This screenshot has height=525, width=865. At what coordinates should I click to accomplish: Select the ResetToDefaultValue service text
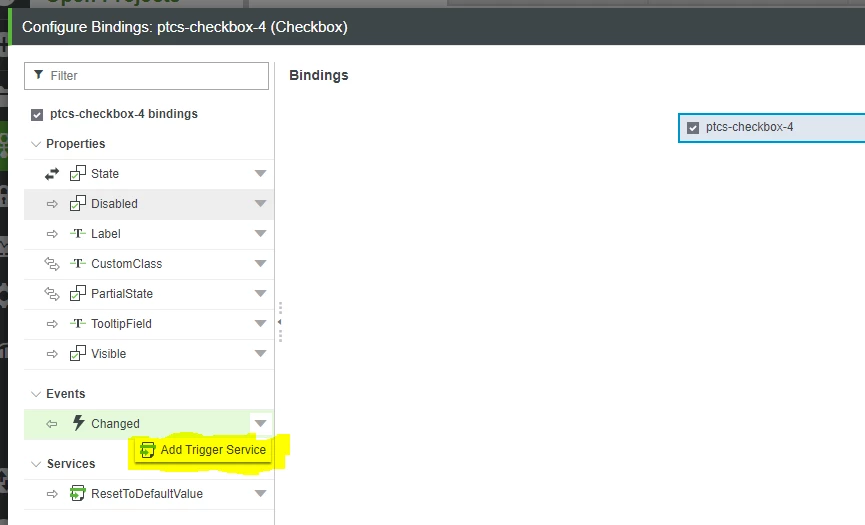tap(147, 494)
